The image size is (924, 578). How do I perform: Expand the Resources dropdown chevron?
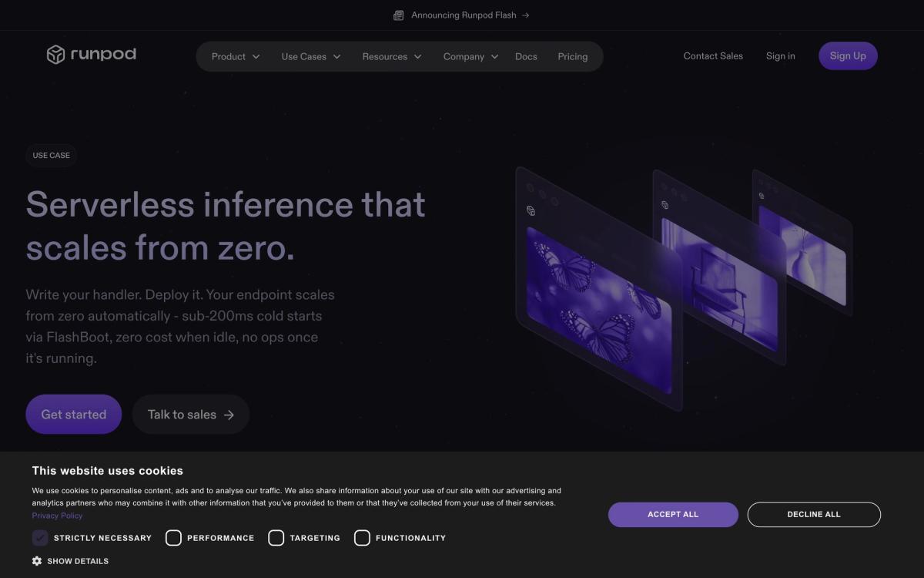click(417, 57)
